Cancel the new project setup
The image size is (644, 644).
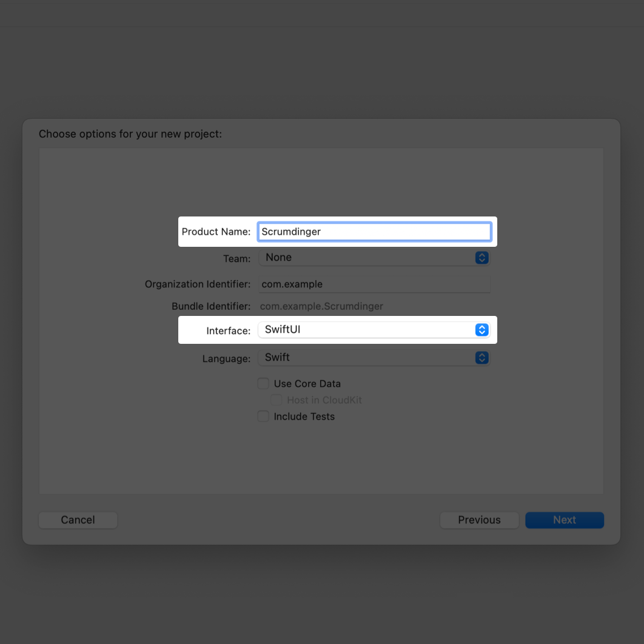(x=78, y=520)
